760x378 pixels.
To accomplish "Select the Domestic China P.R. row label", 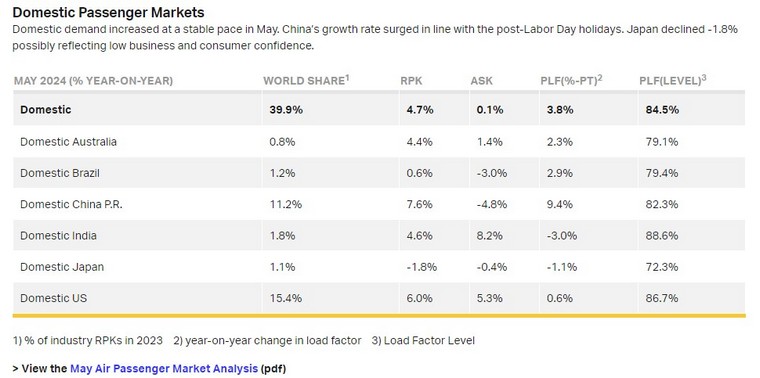I will click(71, 205).
